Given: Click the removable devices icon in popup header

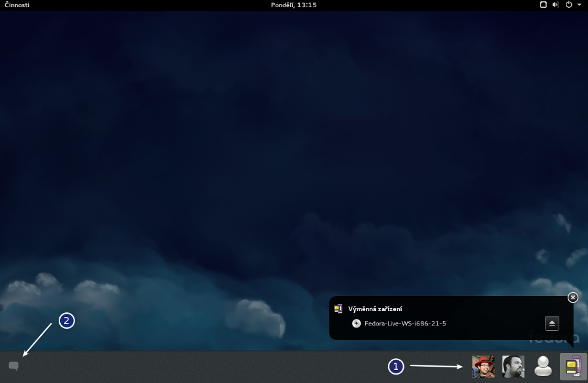Looking at the screenshot, I should pyautogui.click(x=338, y=308).
